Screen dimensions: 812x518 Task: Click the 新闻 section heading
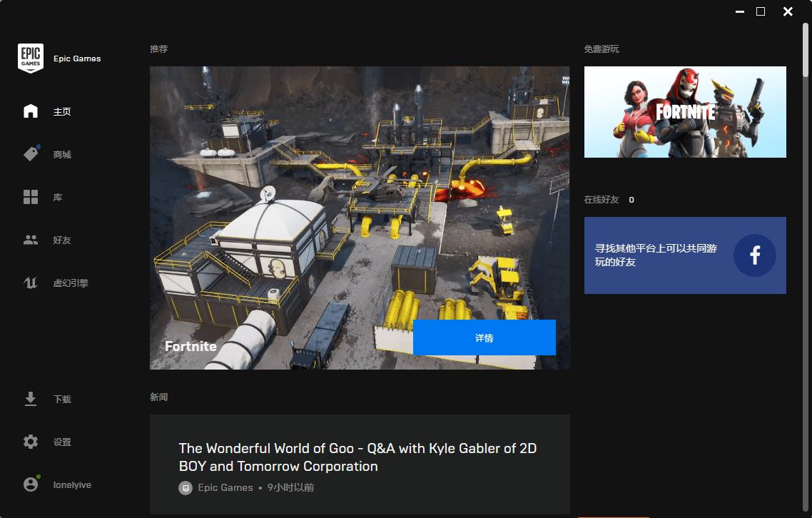pyautogui.click(x=158, y=397)
